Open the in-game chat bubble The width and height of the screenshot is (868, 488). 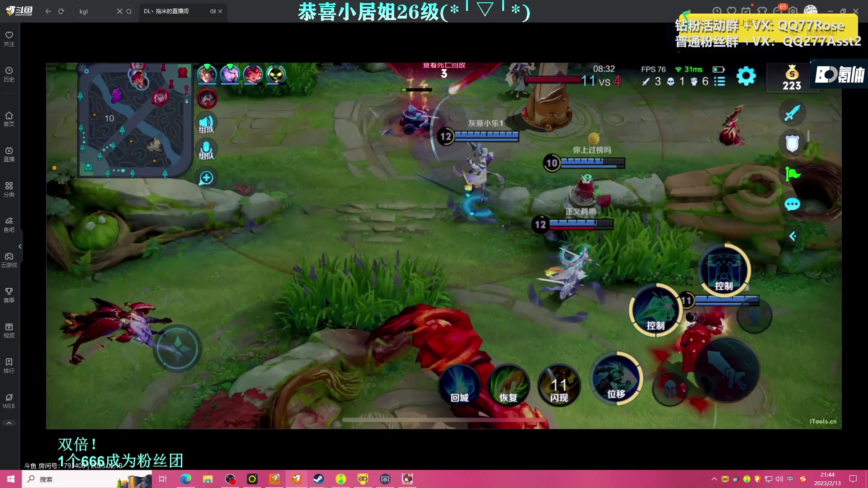(792, 204)
